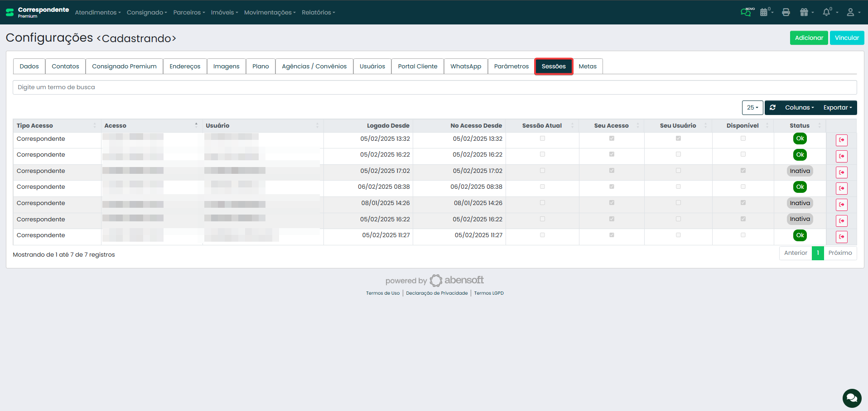Switch to the Usuários tab
Screen dimensions: 868x411
(x=372, y=67)
